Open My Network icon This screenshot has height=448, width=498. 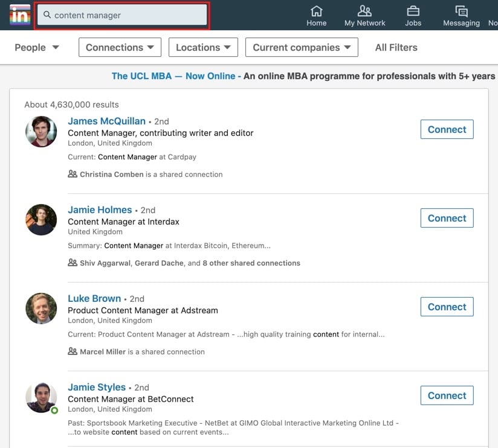pyautogui.click(x=364, y=11)
